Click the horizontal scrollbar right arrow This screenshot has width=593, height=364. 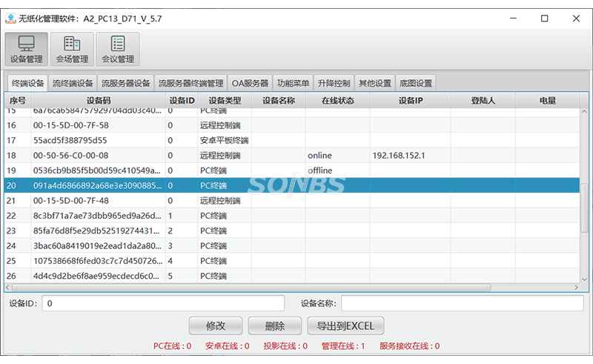pyautogui.click(x=574, y=287)
